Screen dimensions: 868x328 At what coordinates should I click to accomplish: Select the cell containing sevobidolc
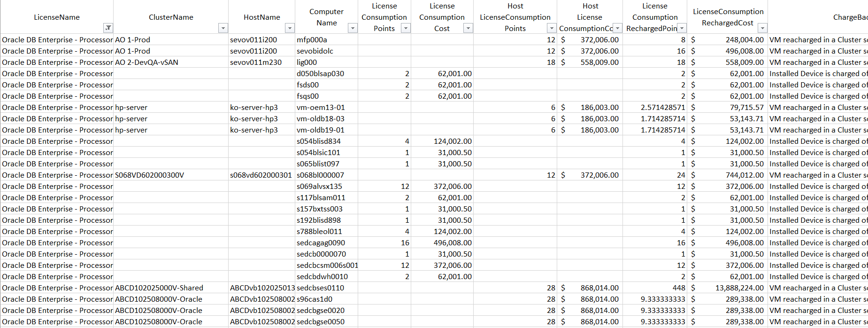326,51
